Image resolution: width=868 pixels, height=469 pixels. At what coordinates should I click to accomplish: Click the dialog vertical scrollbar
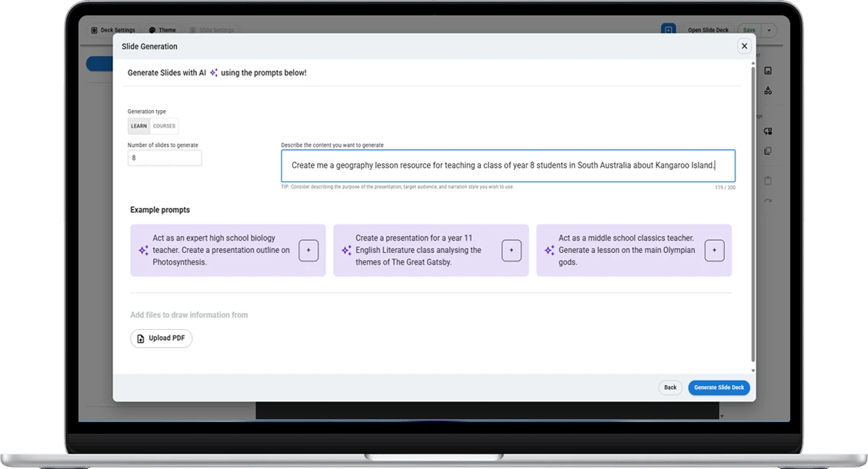point(753,214)
